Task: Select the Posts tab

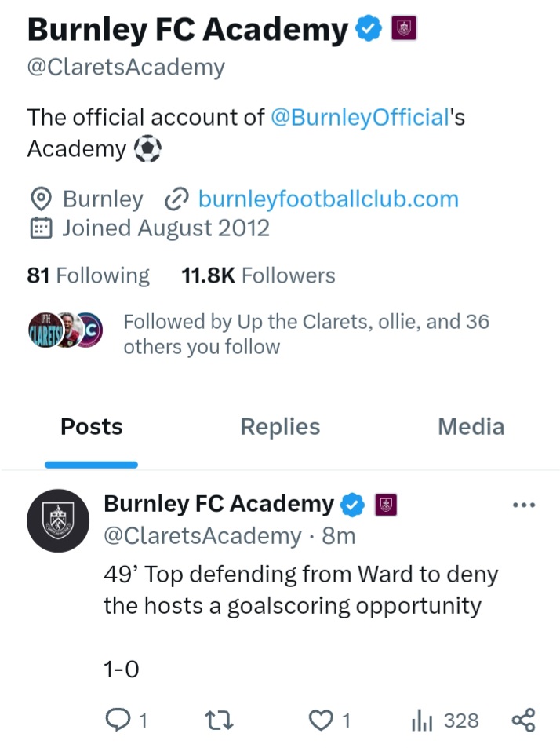Action: click(x=92, y=427)
